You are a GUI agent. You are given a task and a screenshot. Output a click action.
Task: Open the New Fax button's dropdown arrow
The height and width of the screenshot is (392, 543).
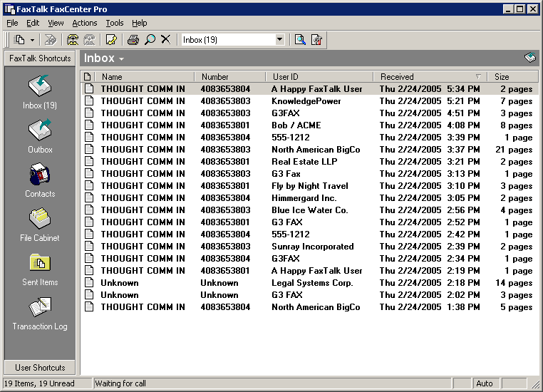point(32,40)
